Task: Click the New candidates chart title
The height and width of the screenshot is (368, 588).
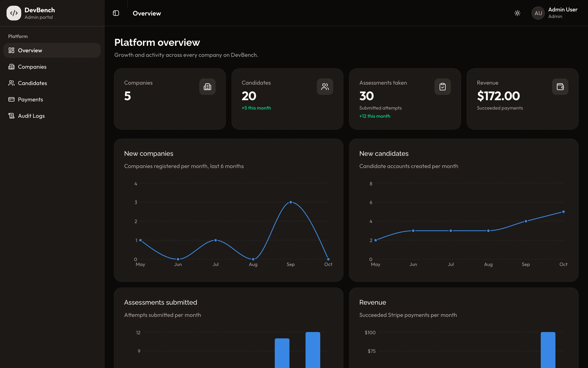Action: pyautogui.click(x=384, y=154)
